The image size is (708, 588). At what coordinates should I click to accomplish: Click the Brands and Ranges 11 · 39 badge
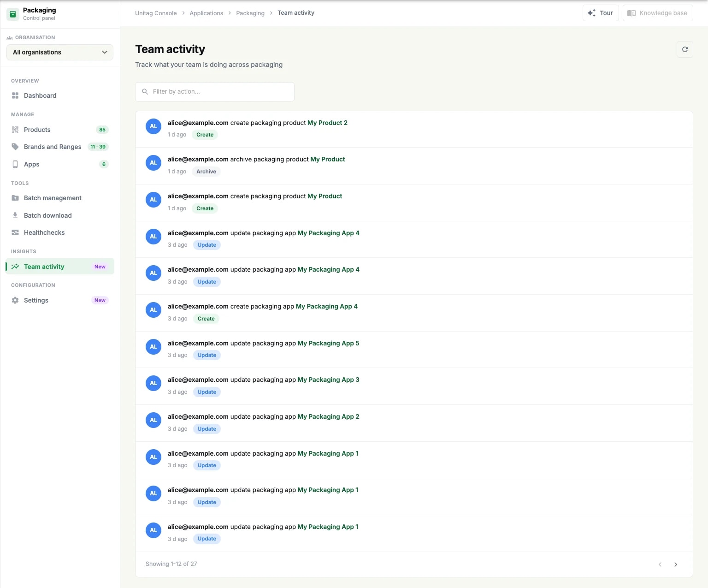(x=98, y=147)
